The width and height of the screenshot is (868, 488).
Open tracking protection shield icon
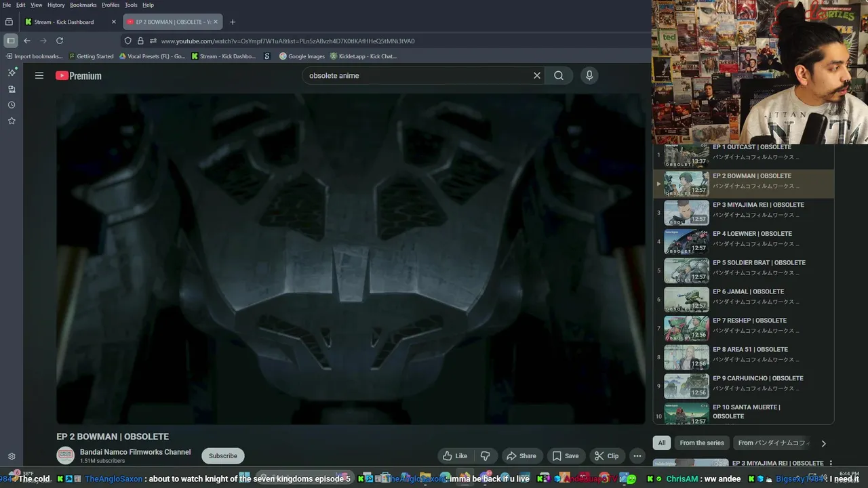(x=127, y=41)
